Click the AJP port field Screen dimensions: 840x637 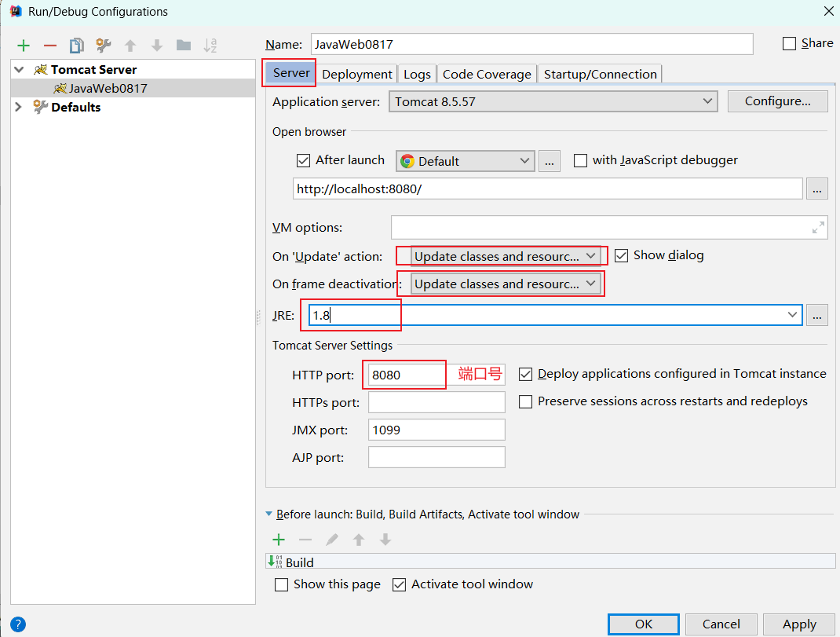(436, 457)
